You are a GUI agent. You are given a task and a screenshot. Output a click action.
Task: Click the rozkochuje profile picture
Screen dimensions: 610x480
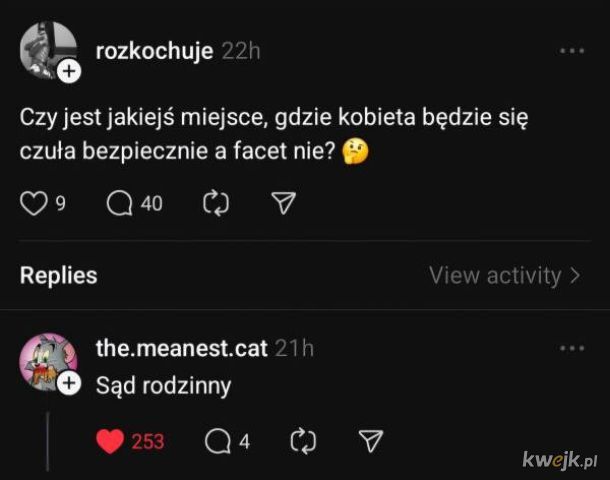pos(46,48)
